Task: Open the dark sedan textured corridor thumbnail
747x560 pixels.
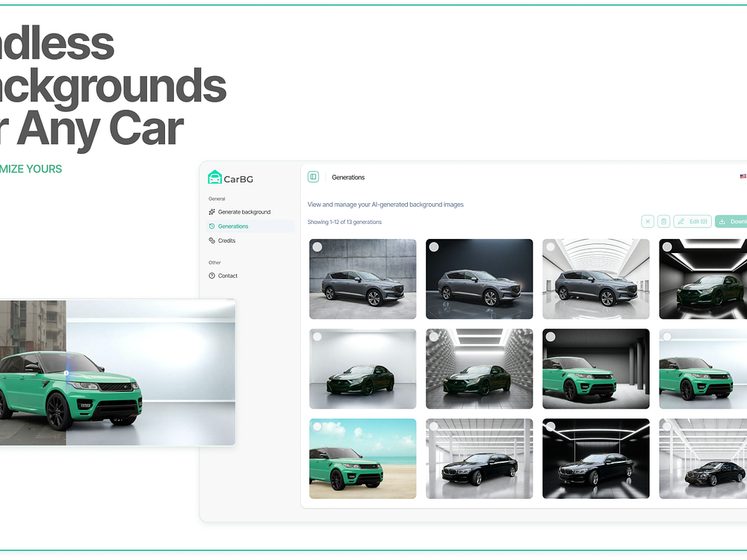Action: click(x=480, y=369)
